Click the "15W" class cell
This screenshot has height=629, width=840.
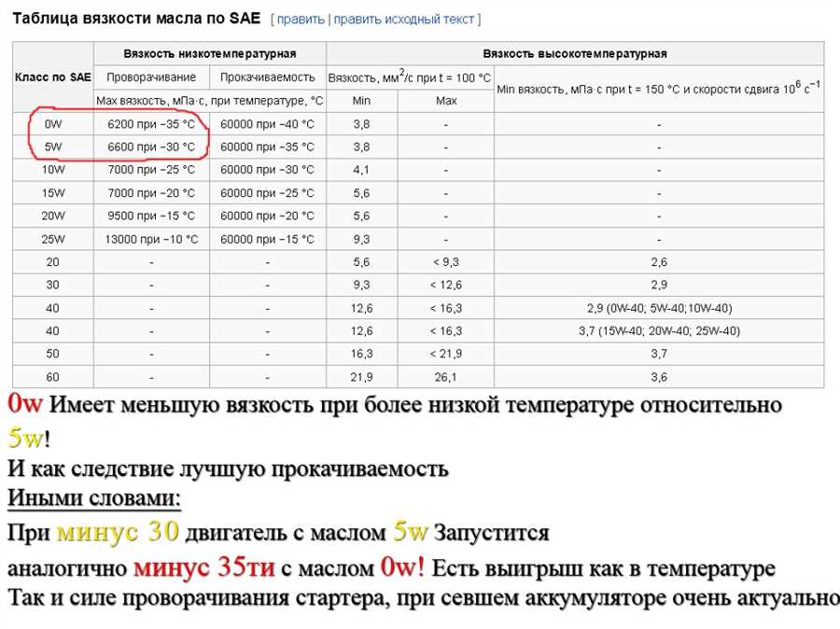53,193
